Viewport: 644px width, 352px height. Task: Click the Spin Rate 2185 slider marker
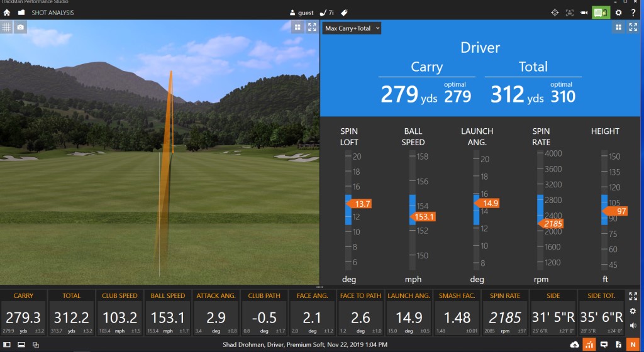[551, 224]
